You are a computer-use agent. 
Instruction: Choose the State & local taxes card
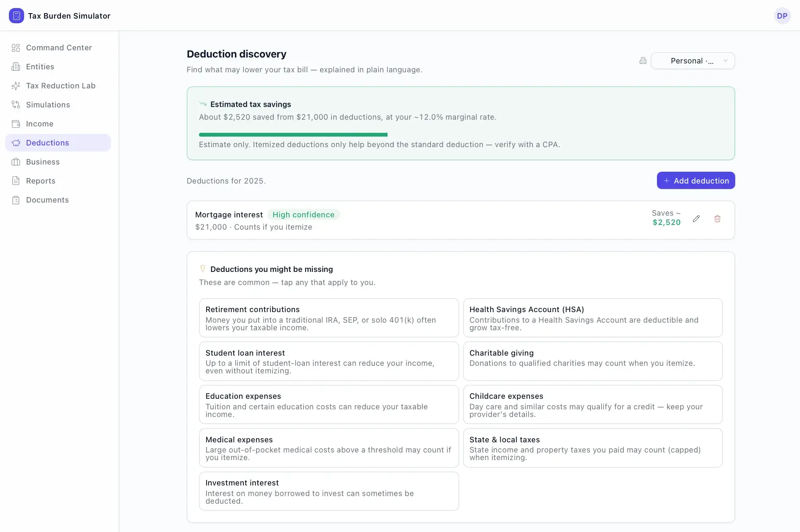pyautogui.click(x=593, y=448)
